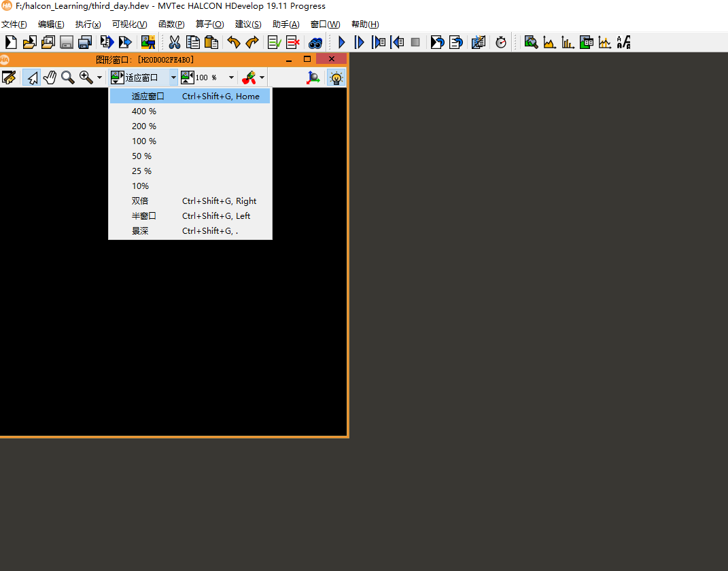The width and height of the screenshot is (728, 571).
Task: Toggle the select pointer tool
Action: click(x=31, y=77)
